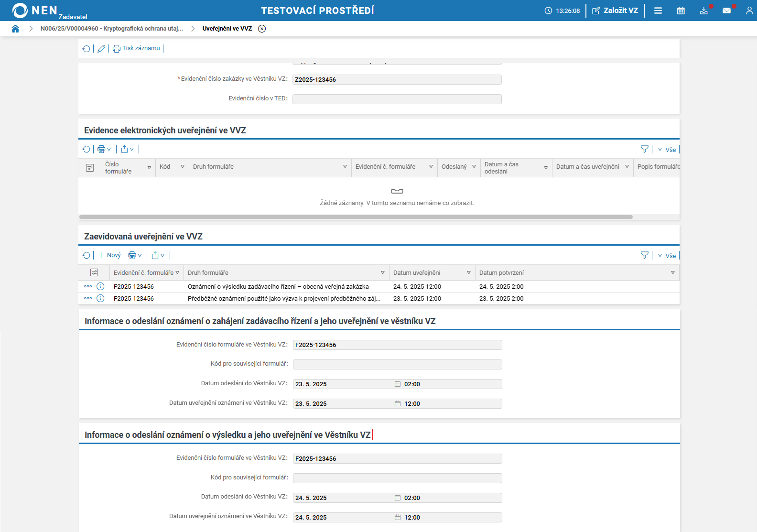757x532 pixels.
Task: Click the horizontal scrollbar under Evidence table
Action: point(356,217)
